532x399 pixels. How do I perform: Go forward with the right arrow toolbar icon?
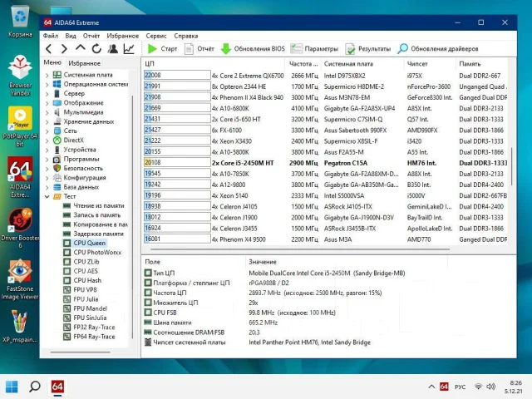(64, 49)
